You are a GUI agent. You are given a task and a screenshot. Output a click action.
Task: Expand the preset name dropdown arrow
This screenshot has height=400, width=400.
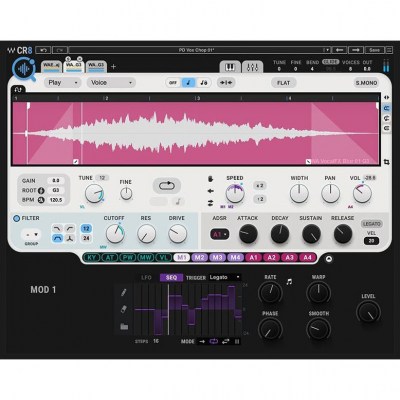pyautogui.click(x=327, y=50)
